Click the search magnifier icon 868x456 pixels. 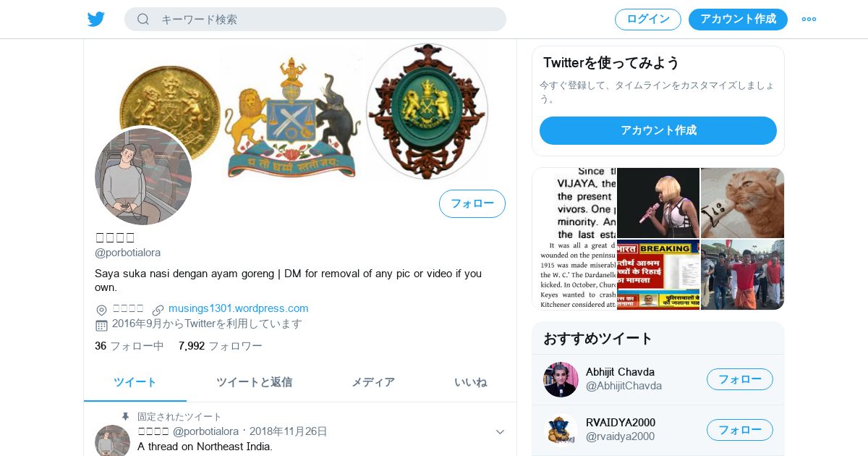(143, 20)
